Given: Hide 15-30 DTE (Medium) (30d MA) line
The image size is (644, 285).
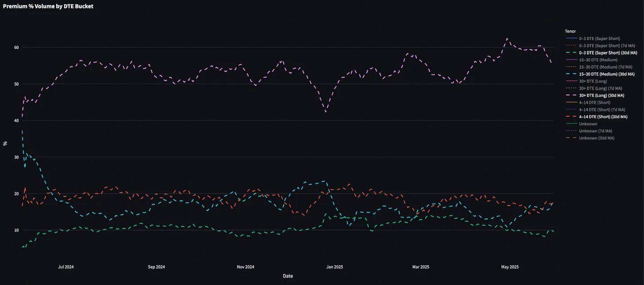Looking at the screenshot, I should coord(600,74).
